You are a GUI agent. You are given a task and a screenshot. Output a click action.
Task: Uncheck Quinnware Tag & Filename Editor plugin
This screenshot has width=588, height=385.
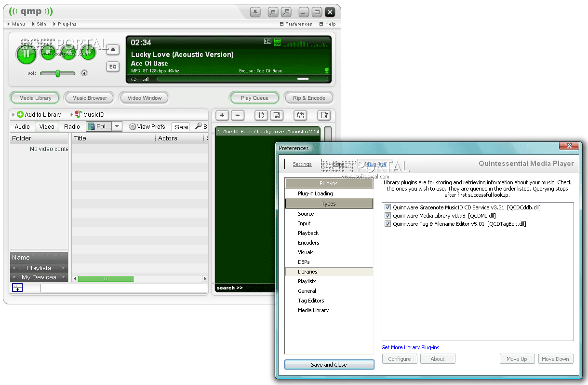click(x=388, y=224)
